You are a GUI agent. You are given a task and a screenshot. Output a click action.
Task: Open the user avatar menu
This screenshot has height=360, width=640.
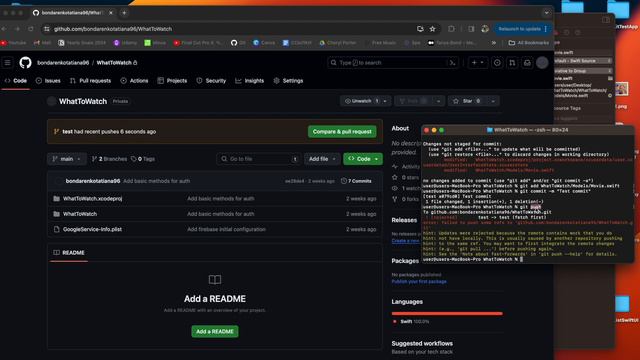click(x=542, y=62)
